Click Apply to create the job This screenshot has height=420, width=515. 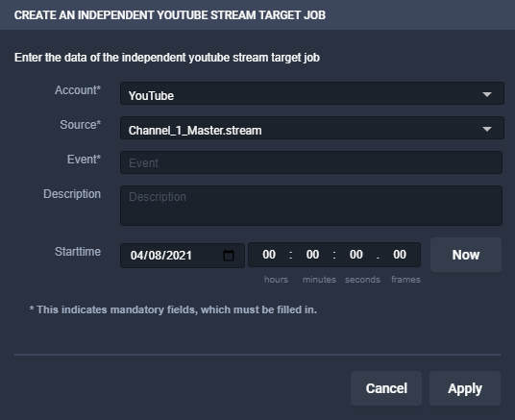click(x=465, y=388)
